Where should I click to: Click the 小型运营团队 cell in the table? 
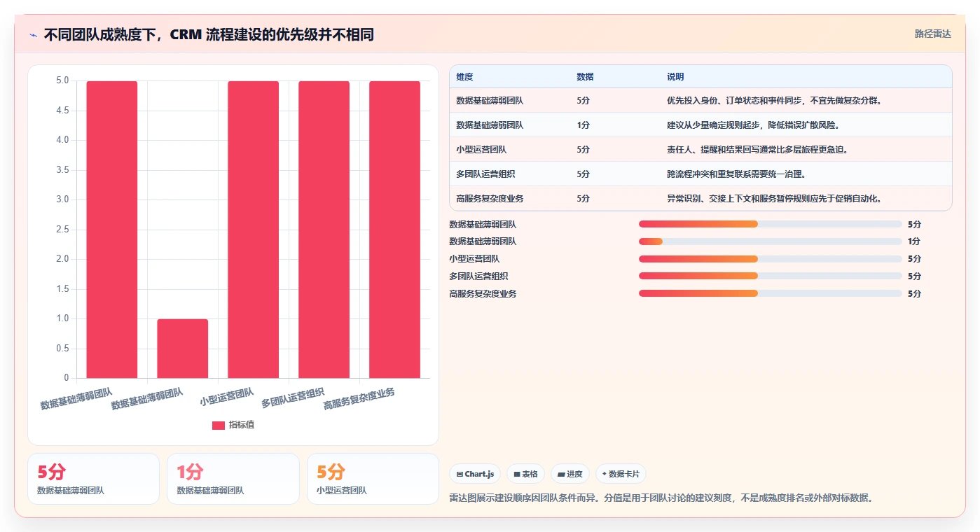(481, 150)
